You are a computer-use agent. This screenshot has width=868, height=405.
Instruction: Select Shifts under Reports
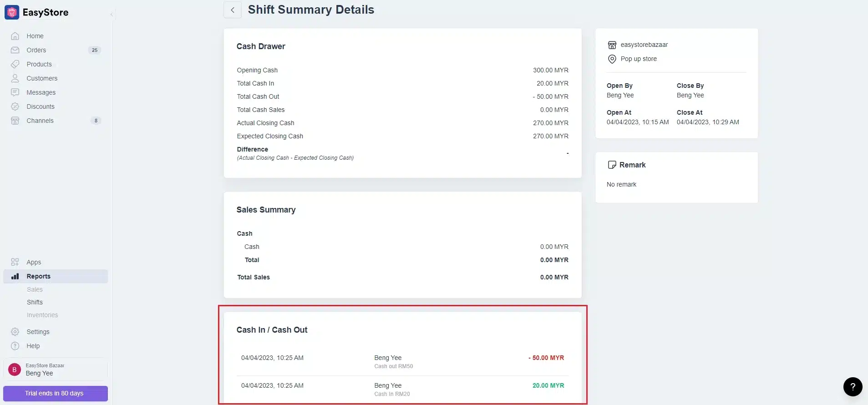tap(35, 302)
